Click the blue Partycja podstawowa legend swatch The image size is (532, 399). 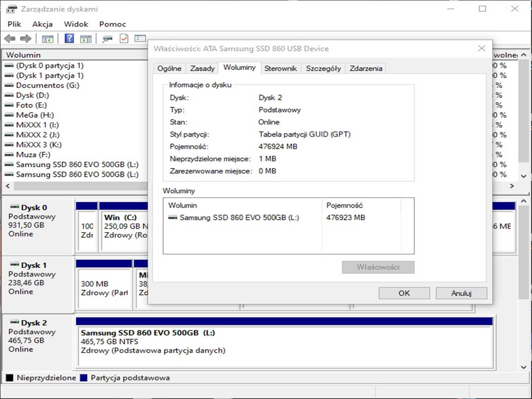[83, 378]
